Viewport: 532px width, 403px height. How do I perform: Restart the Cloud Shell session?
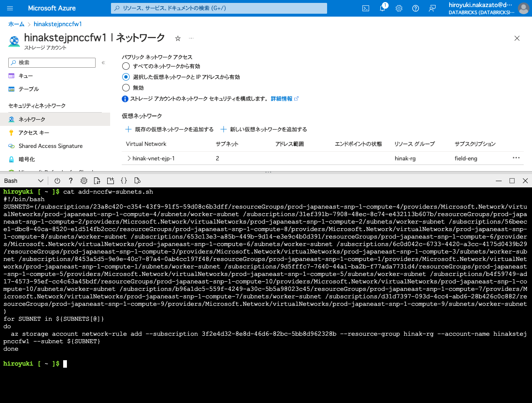[57, 181]
